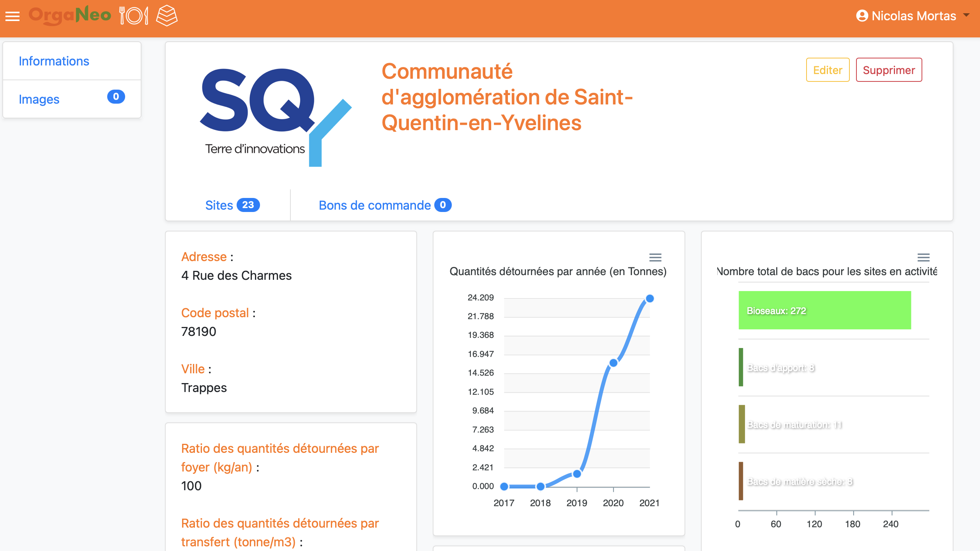Image resolution: width=980 pixels, height=551 pixels.
Task: Open the Nombre total de bacs chart menu
Action: coord(923,257)
